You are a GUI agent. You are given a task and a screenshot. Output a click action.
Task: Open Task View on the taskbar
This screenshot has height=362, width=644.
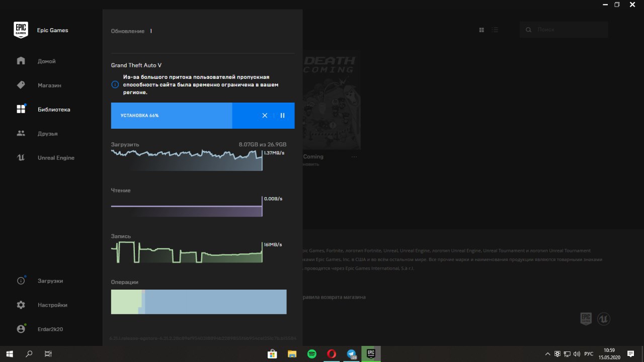48,354
